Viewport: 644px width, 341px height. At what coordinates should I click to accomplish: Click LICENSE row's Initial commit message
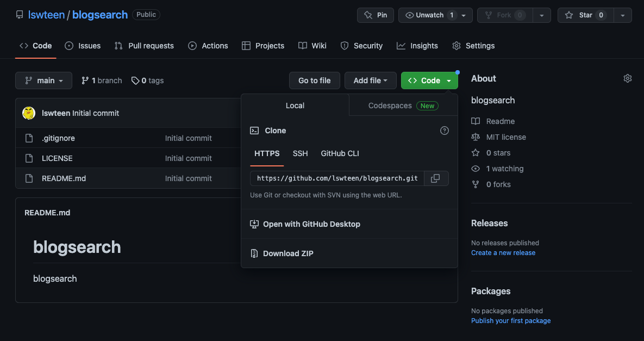(x=189, y=158)
